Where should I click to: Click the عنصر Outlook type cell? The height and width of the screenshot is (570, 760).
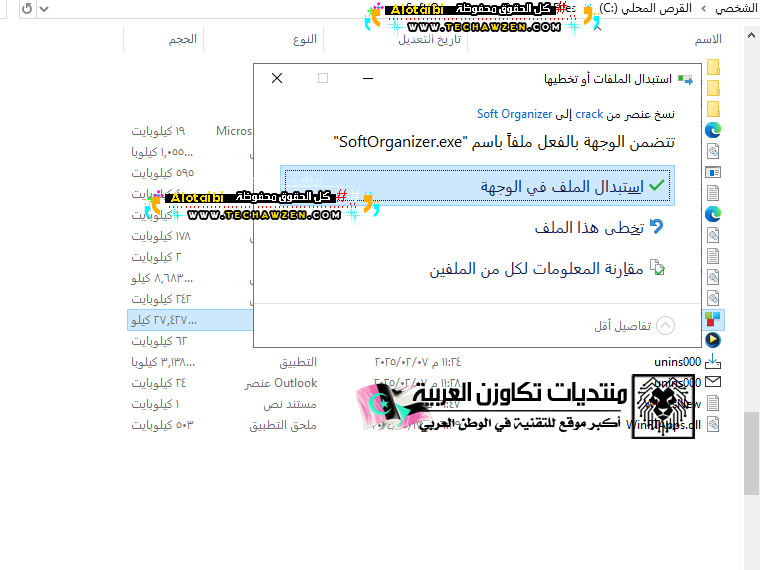[281, 383]
